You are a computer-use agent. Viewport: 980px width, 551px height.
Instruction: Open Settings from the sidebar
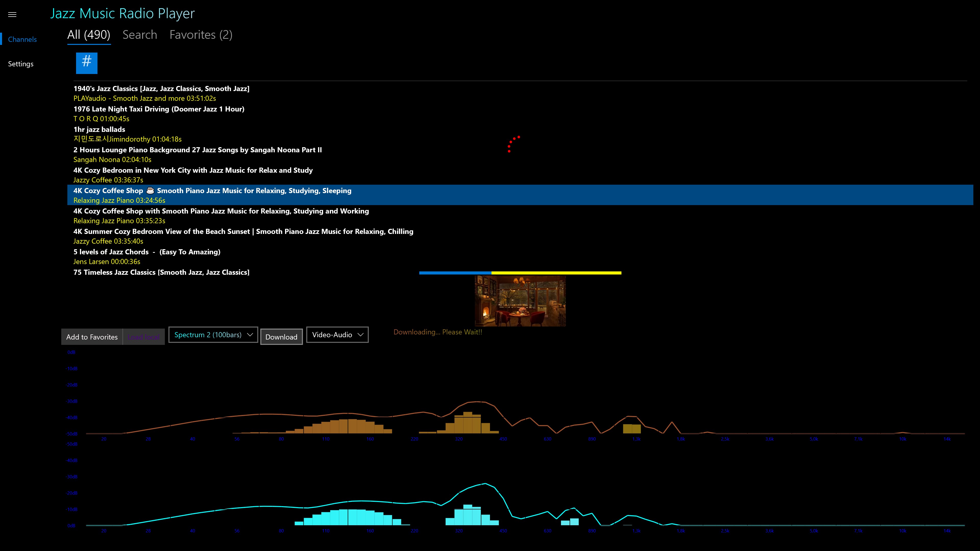click(20, 64)
